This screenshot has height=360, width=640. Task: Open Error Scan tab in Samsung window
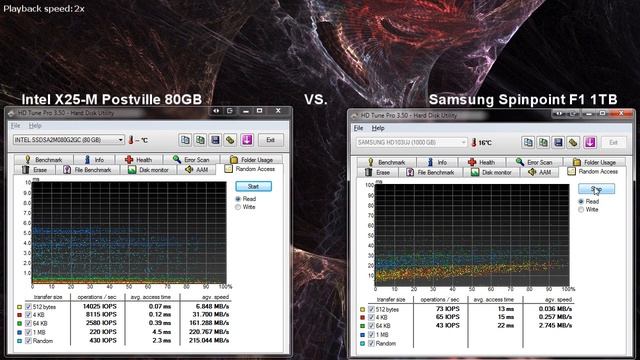click(x=534, y=162)
